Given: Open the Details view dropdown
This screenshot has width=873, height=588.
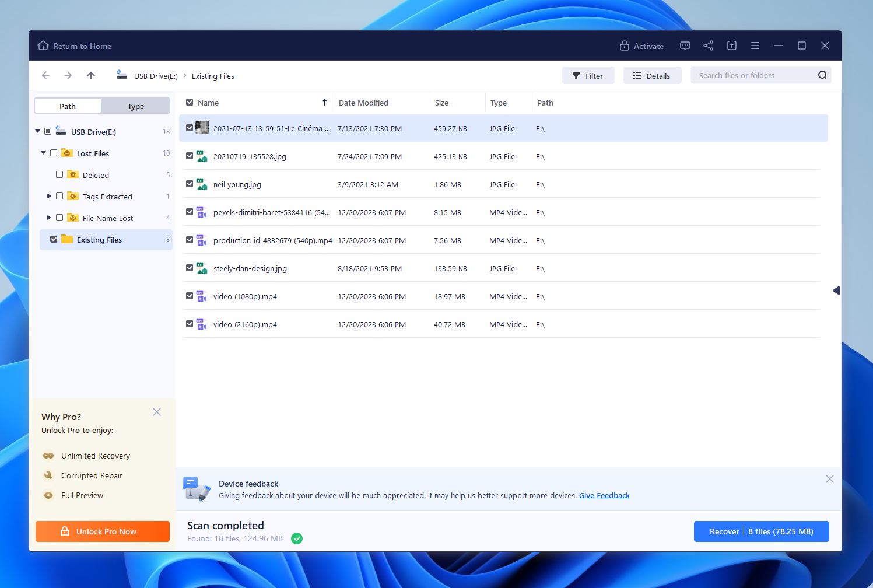Looking at the screenshot, I should coord(652,75).
